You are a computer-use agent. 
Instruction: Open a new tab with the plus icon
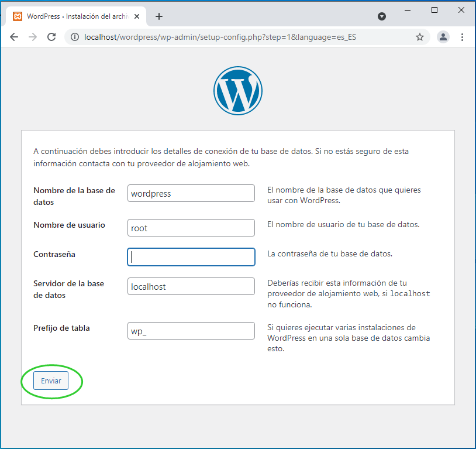159,16
